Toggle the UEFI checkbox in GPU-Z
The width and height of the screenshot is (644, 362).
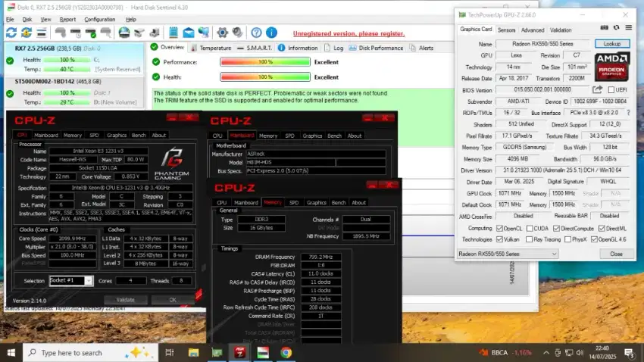611,90
